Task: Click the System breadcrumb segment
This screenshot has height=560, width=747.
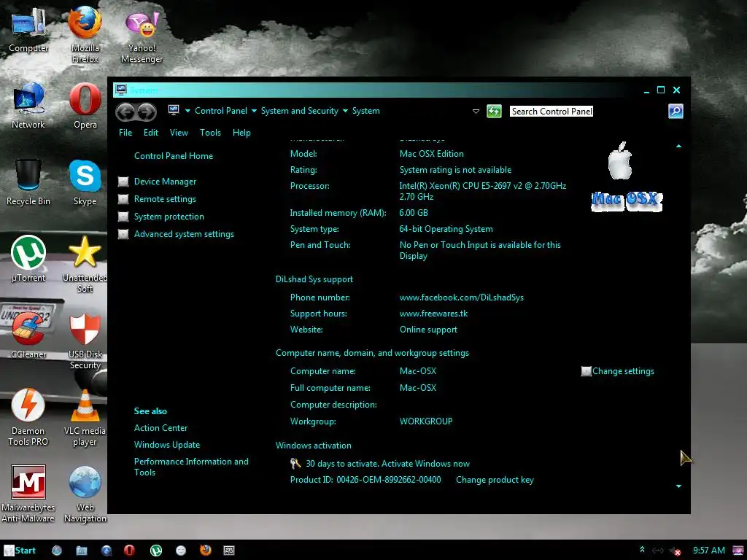Action: pos(365,111)
